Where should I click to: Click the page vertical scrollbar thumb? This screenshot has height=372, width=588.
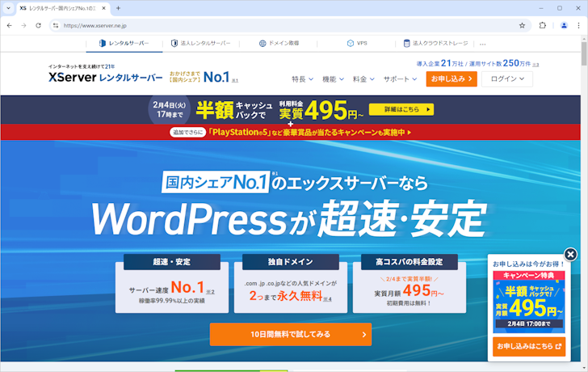584,53
